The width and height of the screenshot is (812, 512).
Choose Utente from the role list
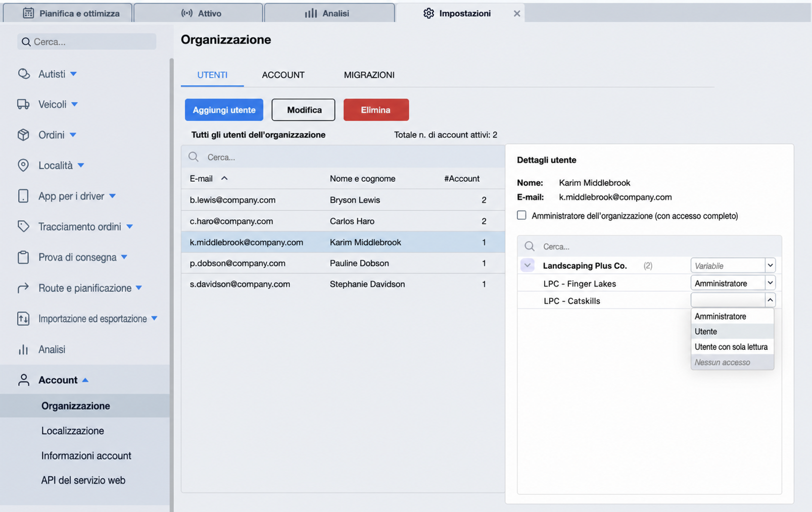click(732, 331)
